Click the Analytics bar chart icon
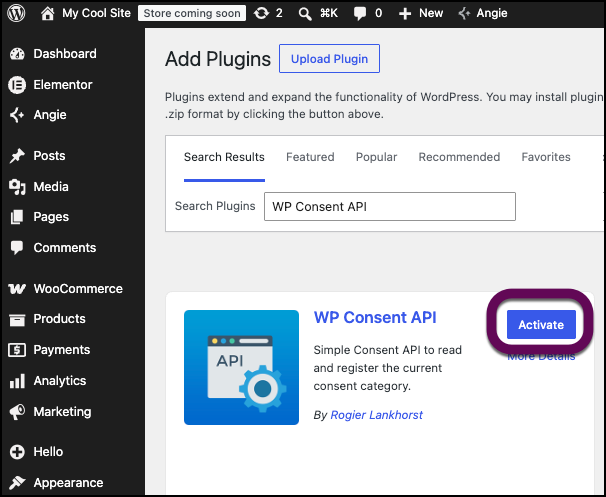 coord(17,381)
